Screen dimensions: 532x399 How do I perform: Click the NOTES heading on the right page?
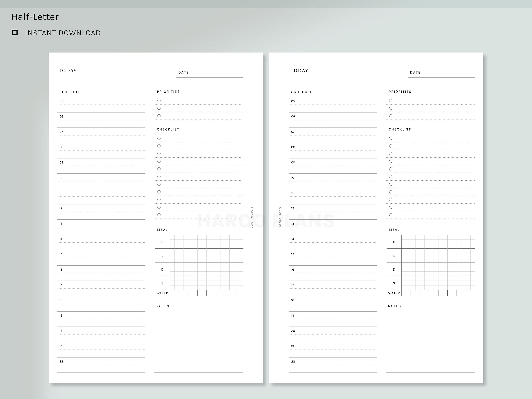[394, 306]
